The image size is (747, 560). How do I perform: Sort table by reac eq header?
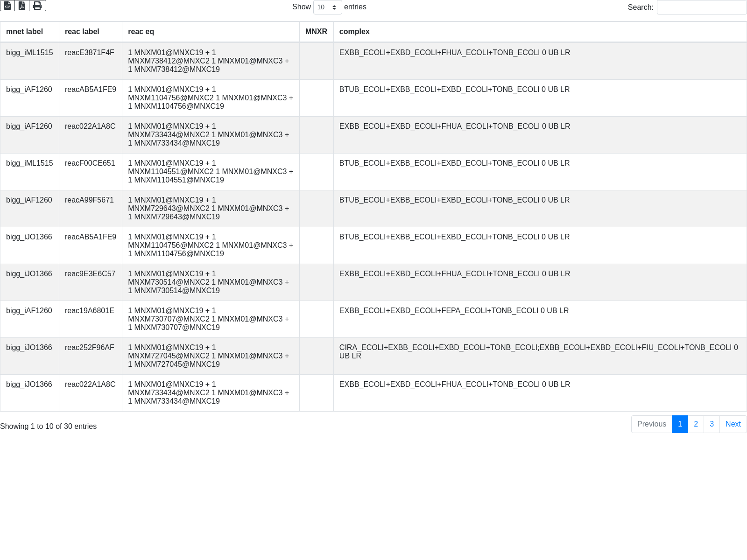pos(141,32)
